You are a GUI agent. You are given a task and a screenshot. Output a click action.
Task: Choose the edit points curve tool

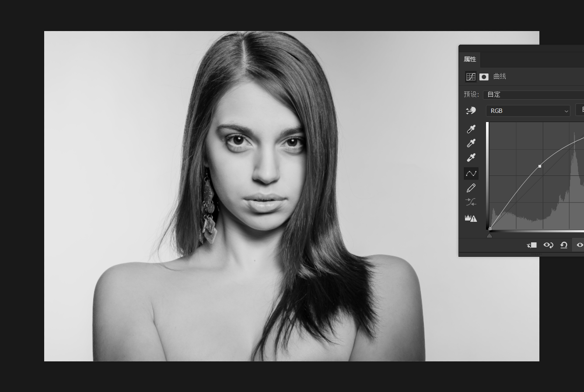coord(471,174)
